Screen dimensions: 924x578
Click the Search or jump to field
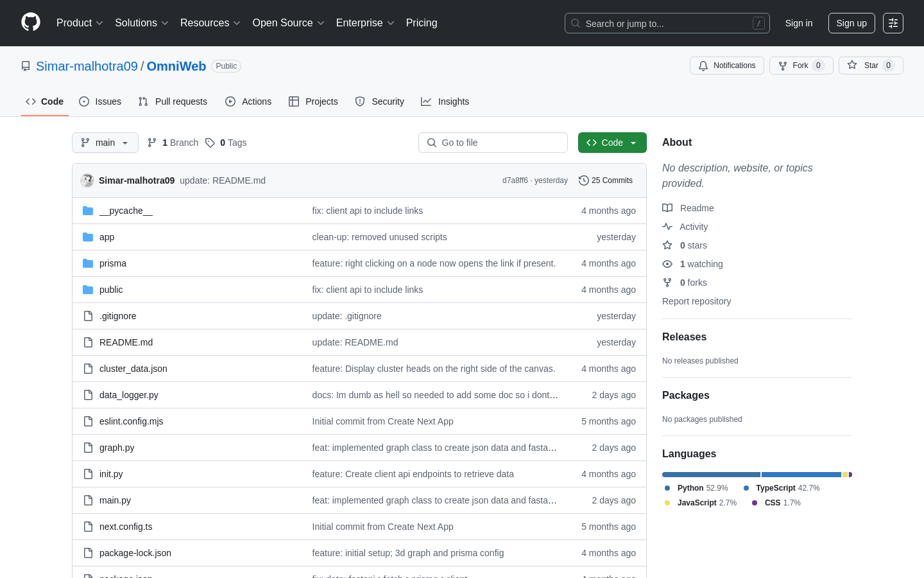tap(667, 23)
